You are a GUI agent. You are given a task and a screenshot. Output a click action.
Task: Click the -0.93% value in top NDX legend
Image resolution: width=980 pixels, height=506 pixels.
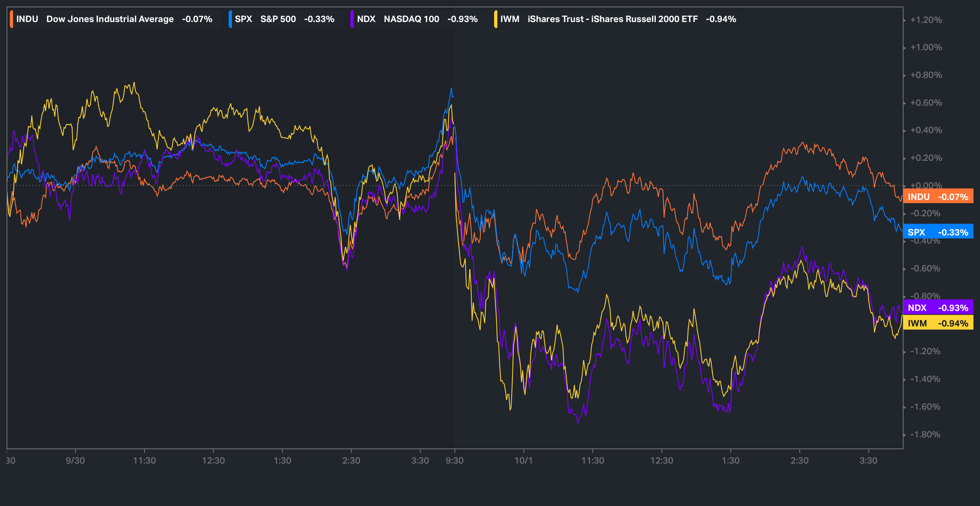(x=462, y=19)
